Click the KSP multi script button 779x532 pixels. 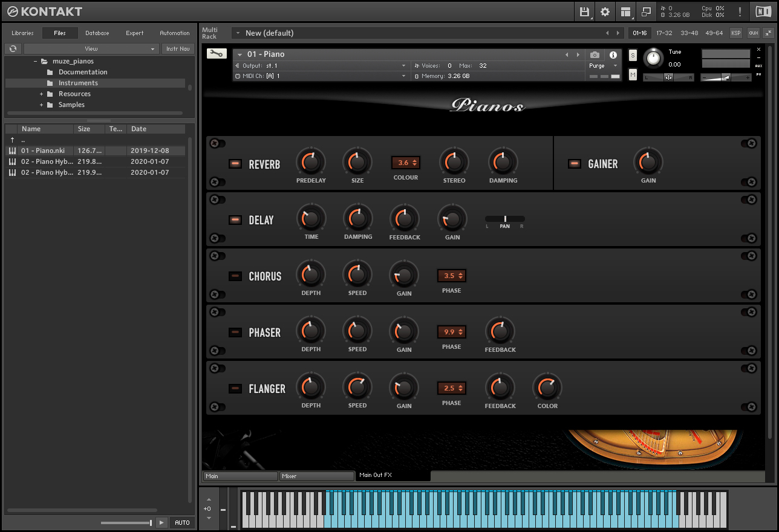735,33
